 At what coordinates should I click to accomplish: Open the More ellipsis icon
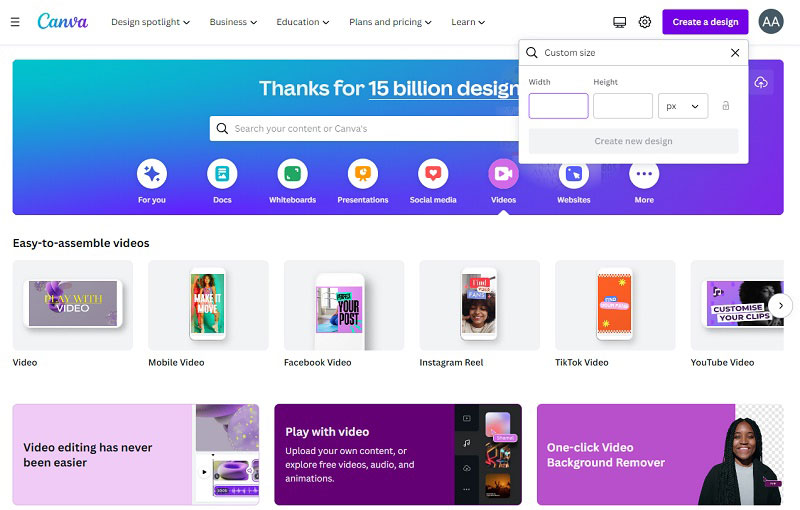(644, 176)
